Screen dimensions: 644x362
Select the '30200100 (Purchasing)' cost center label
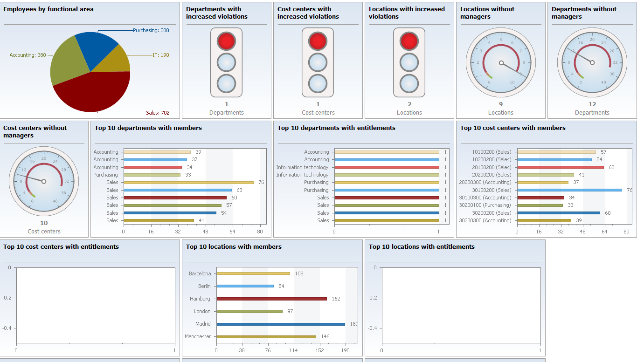[x=485, y=205]
